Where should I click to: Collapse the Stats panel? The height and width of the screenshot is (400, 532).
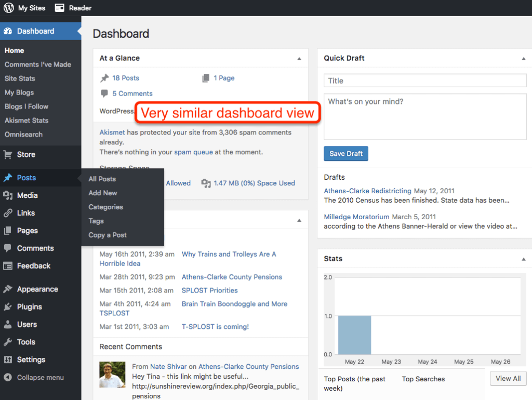524,259
